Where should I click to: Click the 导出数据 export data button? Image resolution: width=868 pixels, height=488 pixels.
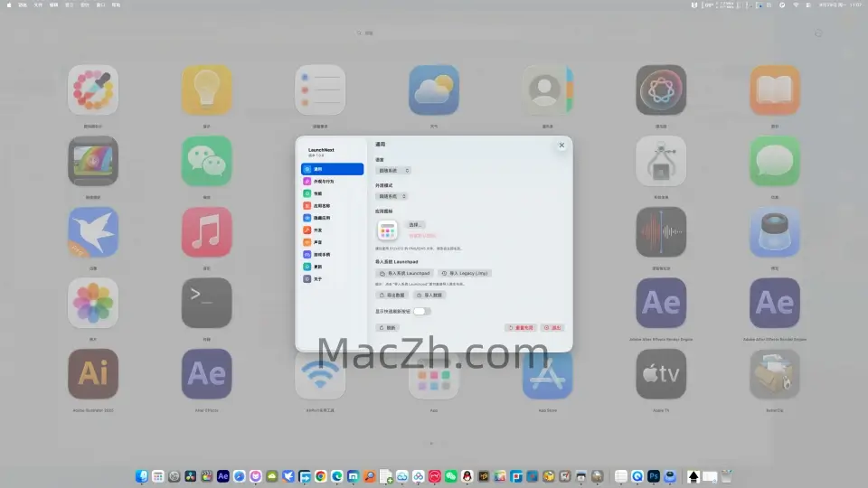tap(392, 295)
